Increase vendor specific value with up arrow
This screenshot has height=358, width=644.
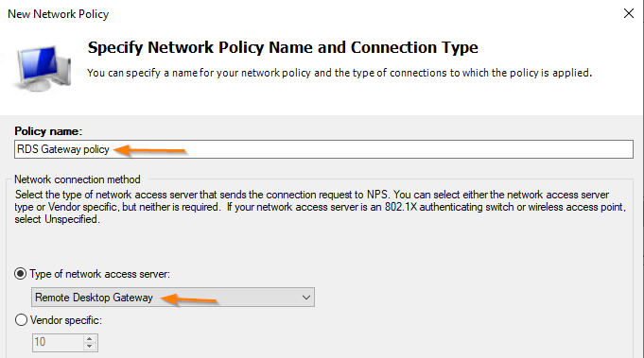tap(90, 338)
